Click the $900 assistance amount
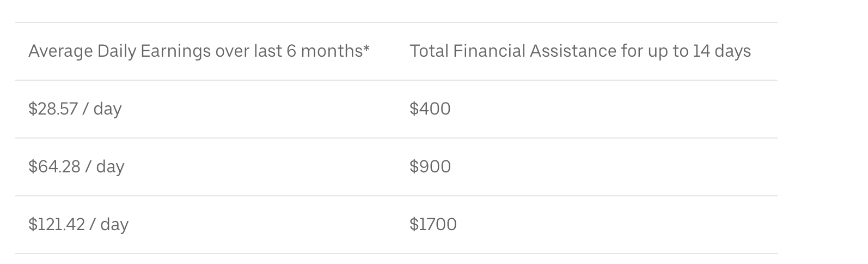 430,166
